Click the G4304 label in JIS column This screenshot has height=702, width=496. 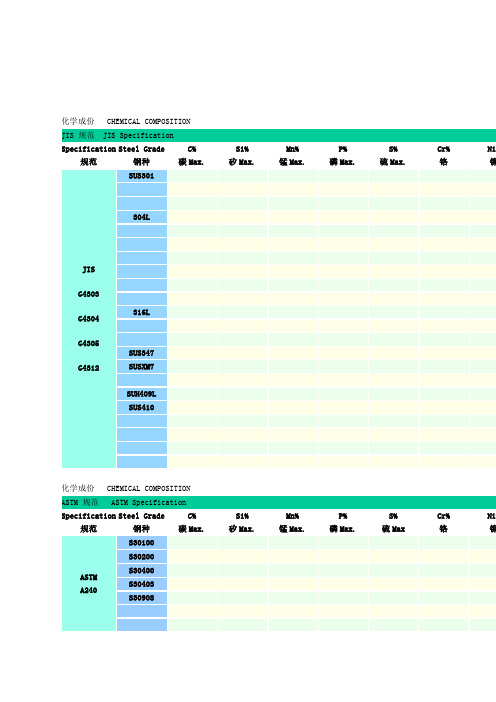click(89, 319)
